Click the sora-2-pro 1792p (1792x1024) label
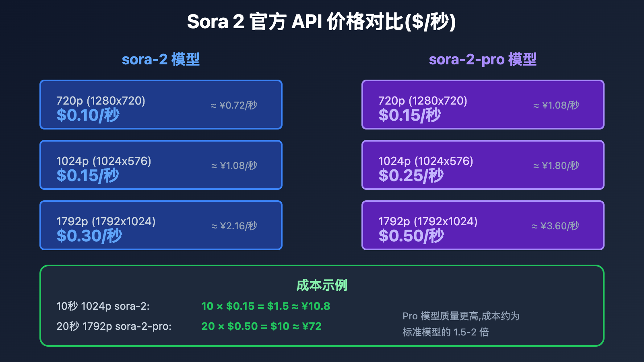 pos(428,221)
